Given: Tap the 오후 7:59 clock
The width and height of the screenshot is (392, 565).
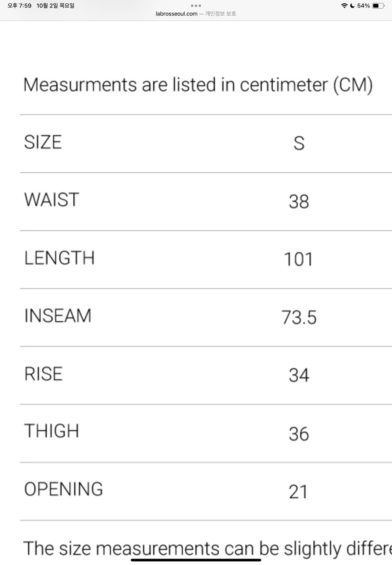Looking at the screenshot, I should [20, 6].
